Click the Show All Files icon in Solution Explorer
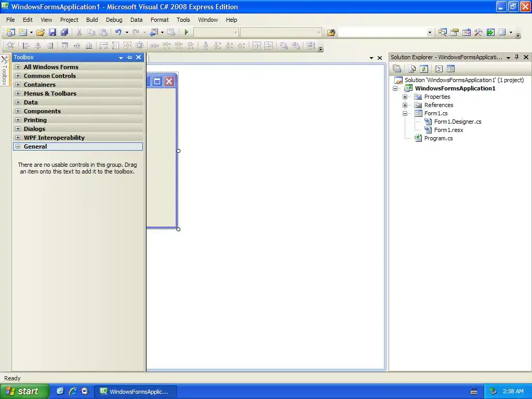Screen dimensions: 532x399 pyautogui.click(x=412, y=69)
